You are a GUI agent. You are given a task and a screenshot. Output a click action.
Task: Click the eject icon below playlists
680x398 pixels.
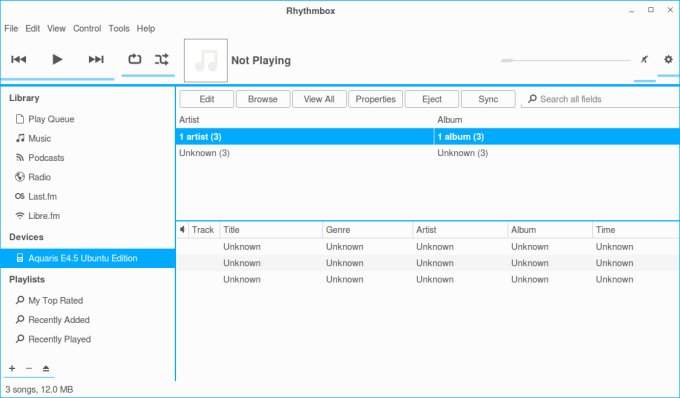(x=46, y=369)
